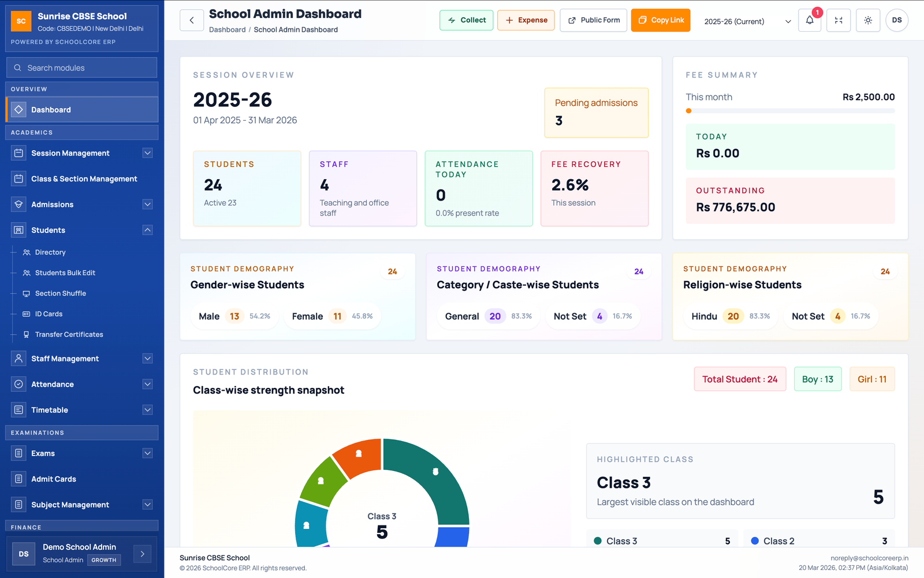This screenshot has height=578, width=924.
Task: Click the back arrow beside School Admin Dashboard
Action: click(191, 20)
